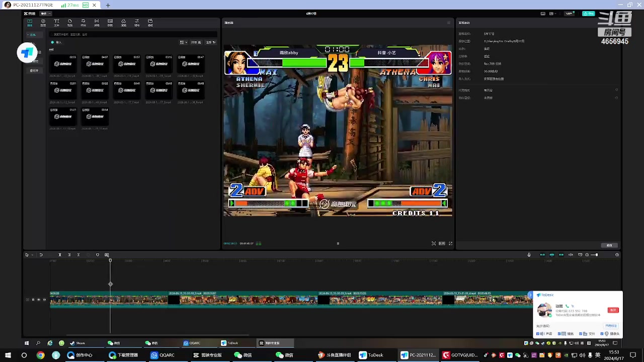Image resolution: width=644 pixels, height=362 pixels.
Task: Add a marker with the shield icon
Action: pos(98,255)
